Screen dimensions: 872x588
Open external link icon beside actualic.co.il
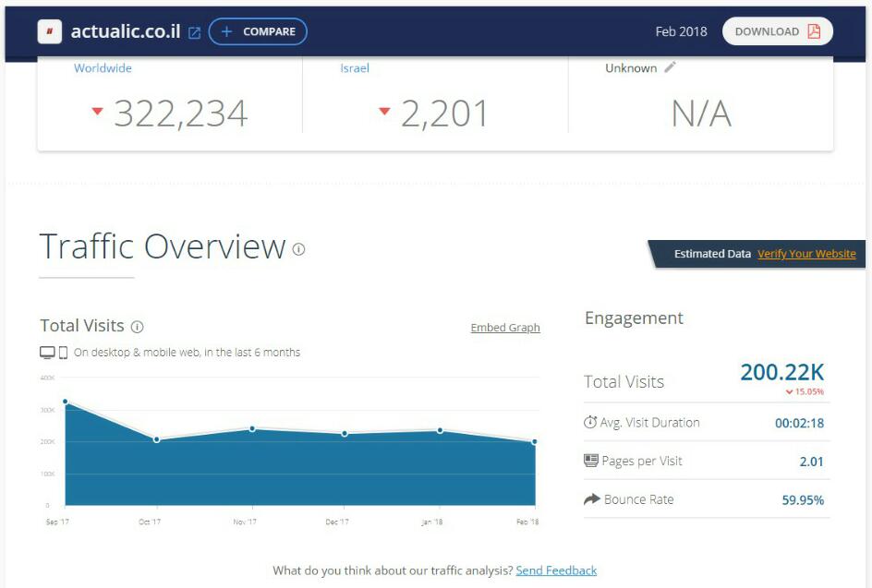coord(194,32)
